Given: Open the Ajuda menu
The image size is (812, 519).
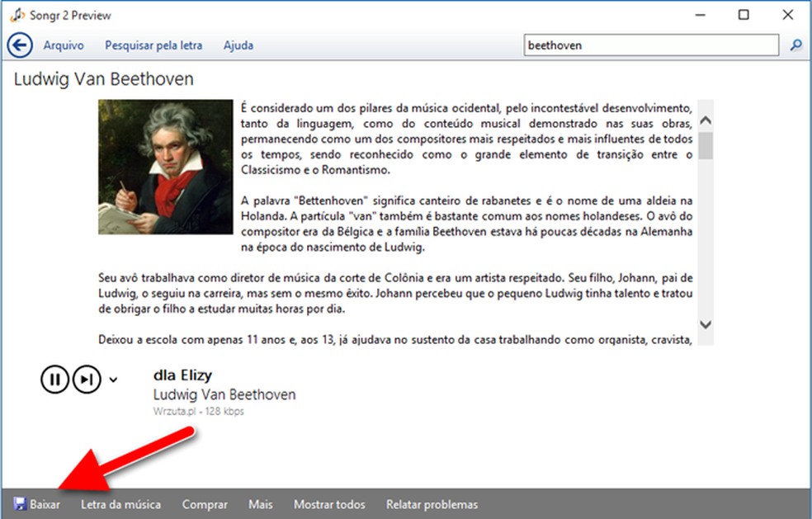Looking at the screenshot, I should [x=238, y=45].
